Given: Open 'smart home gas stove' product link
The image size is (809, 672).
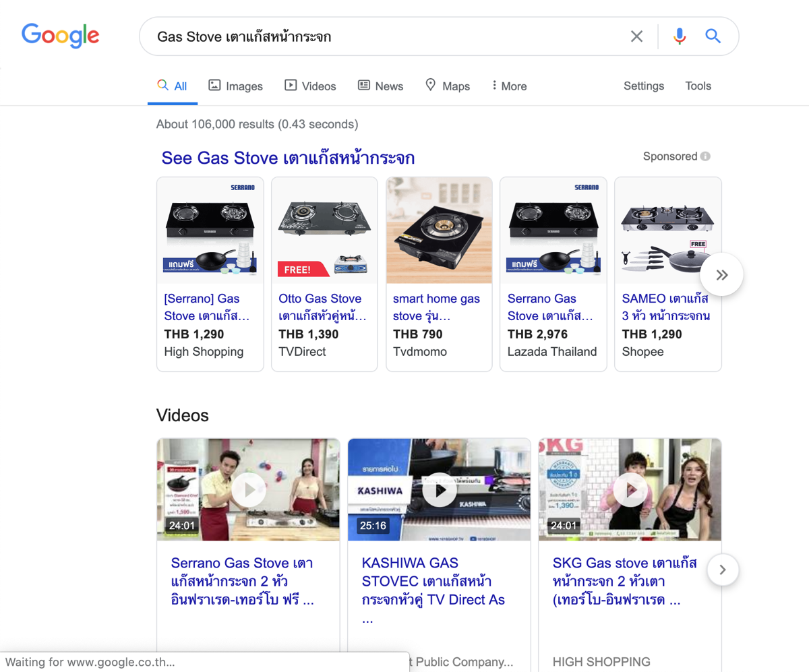Looking at the screenshot, I should coord(436,307).
